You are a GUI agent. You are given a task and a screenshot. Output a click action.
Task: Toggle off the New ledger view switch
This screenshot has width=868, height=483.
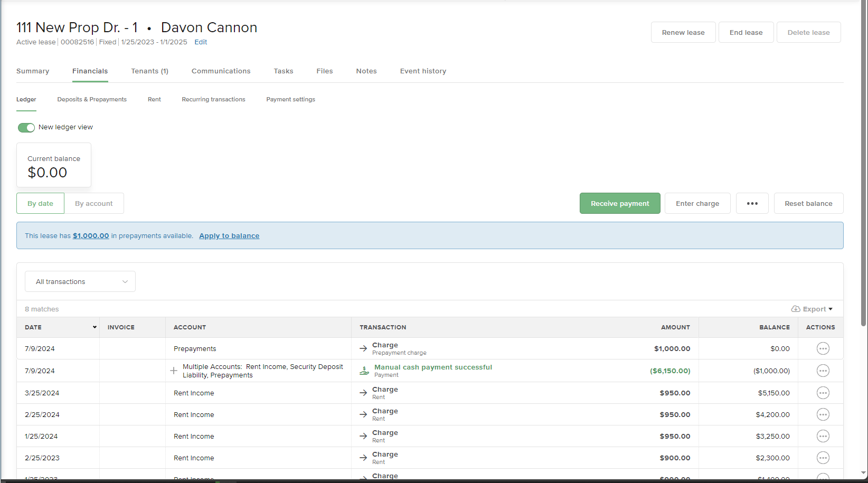pyautogui.click(x=26, y=127)
